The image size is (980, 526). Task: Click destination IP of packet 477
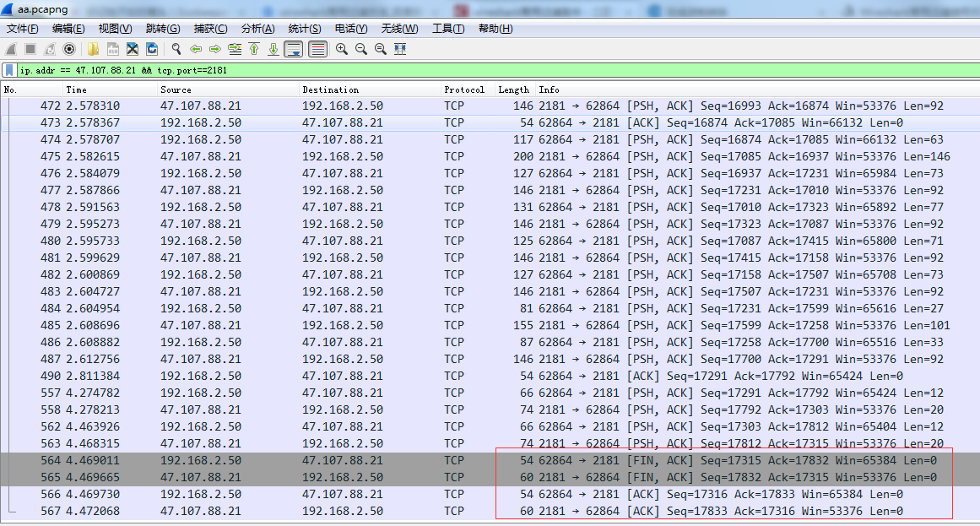pos(343,190)
